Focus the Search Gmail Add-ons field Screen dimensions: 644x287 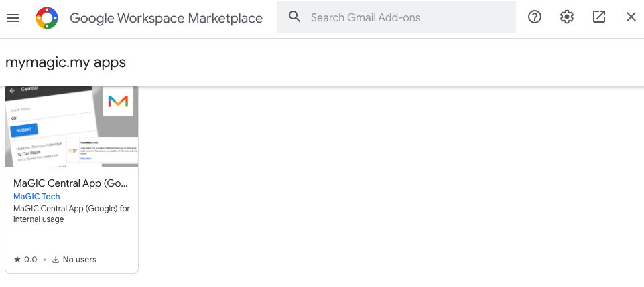pos(396,17)
